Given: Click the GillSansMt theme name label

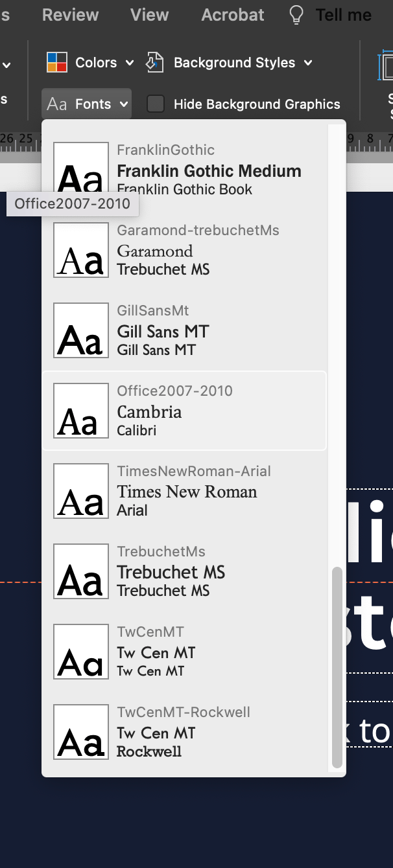Looking at the screenshot, I should point(153,310).
